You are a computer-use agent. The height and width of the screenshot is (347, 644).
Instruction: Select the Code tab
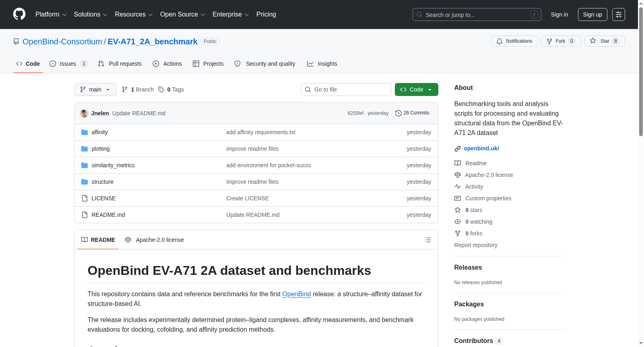(x=28, y=64)
